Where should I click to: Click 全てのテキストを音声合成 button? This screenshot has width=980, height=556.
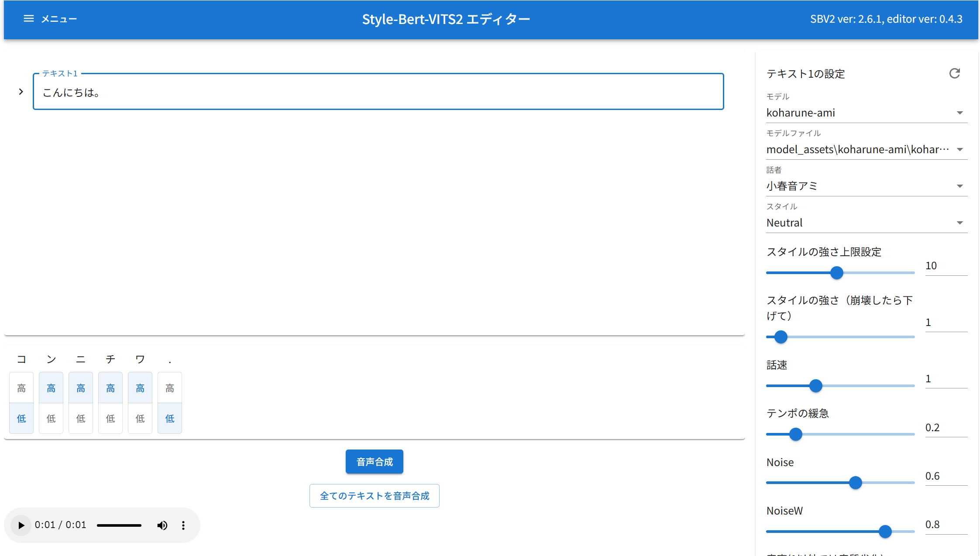[374, 496]
